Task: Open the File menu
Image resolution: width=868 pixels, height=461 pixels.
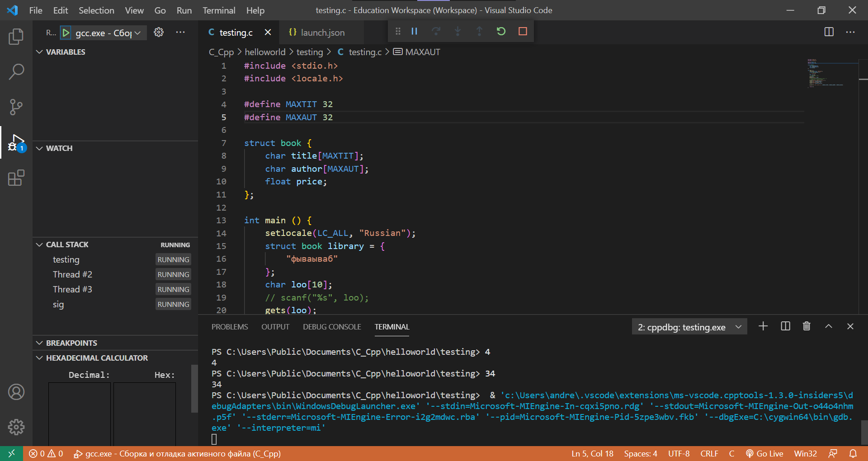Action: point(36,10)
